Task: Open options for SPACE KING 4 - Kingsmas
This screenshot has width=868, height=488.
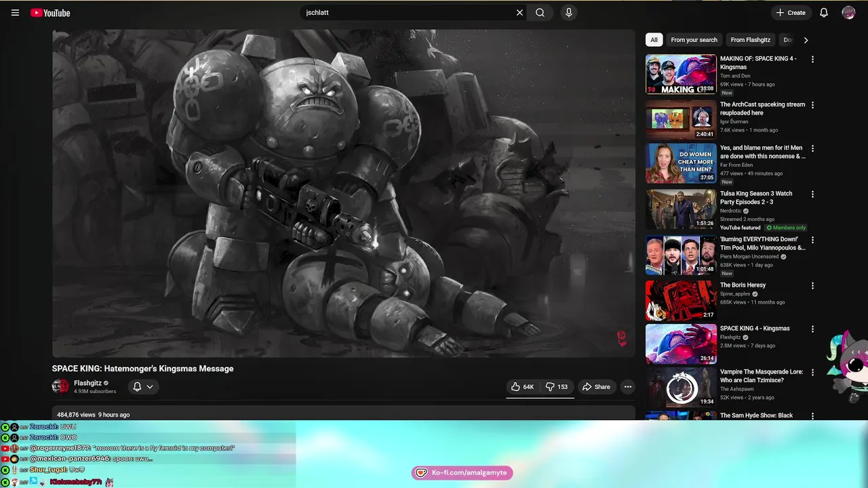Action: (812, 329)
